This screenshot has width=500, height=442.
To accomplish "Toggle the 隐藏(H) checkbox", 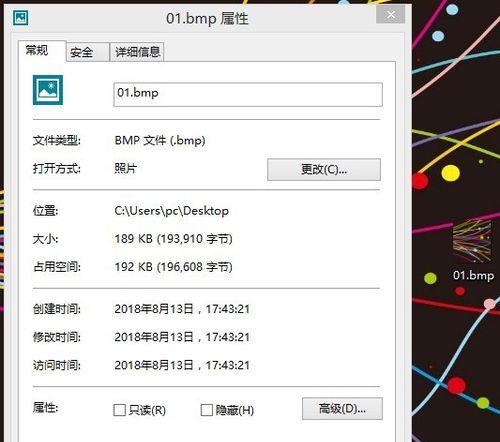I will (207, 410).
